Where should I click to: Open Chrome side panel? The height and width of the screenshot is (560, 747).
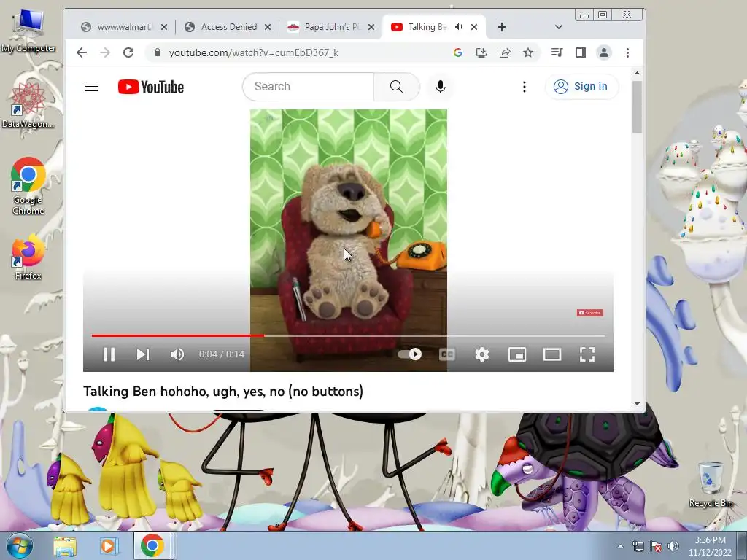[580, 52]
